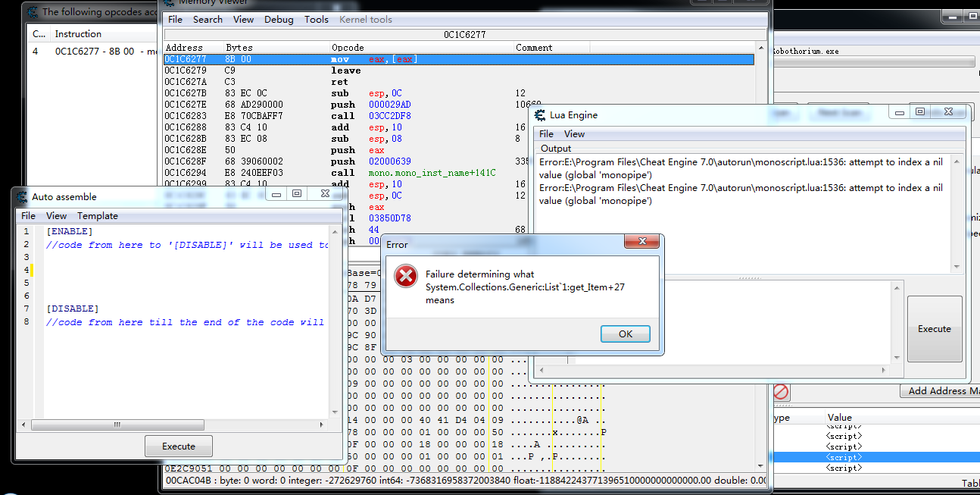Minimize the Auto assemble window
Screen dimensions: 980x495
point(276,194)
